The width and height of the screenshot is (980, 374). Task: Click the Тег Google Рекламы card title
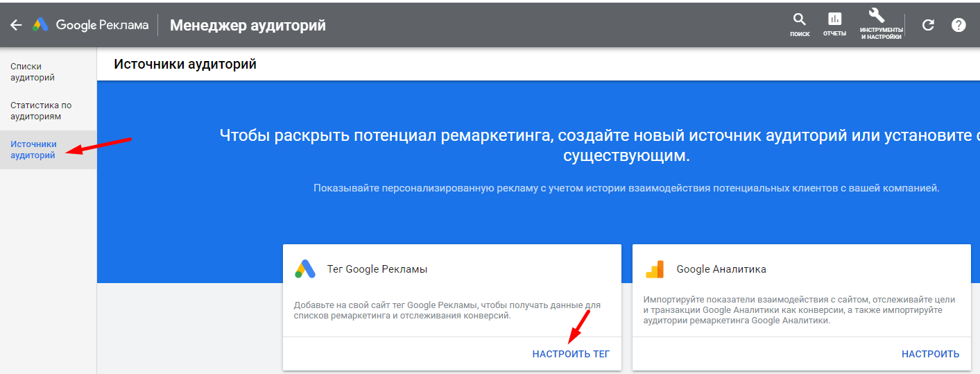(x=377, y=269)
